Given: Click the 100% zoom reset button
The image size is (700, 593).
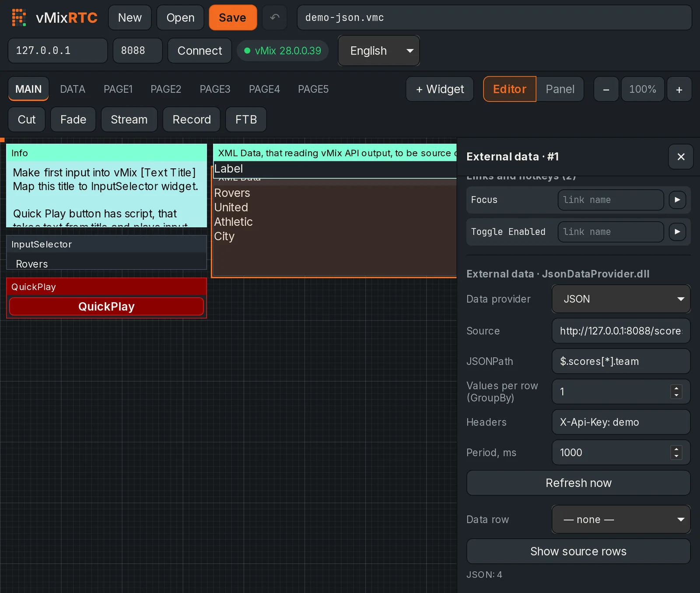Looking at the screenshot, I should (643, 89).
